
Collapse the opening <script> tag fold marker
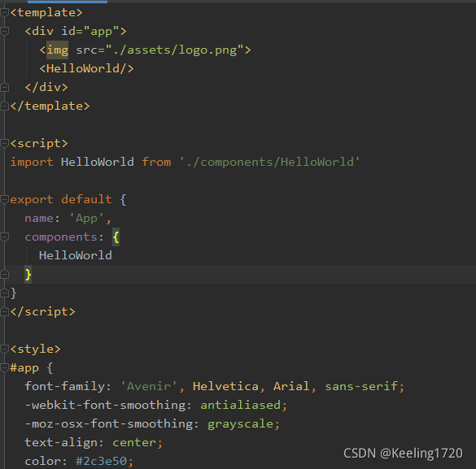point(4,143)
